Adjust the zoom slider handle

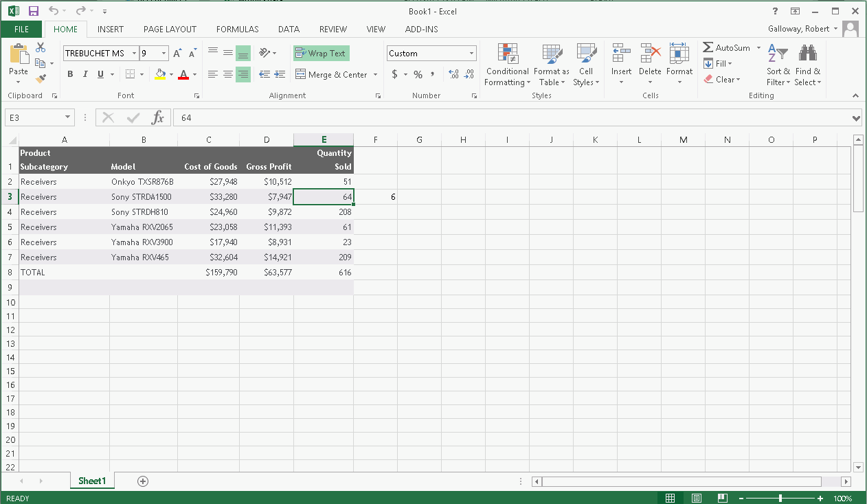[780, 498]
